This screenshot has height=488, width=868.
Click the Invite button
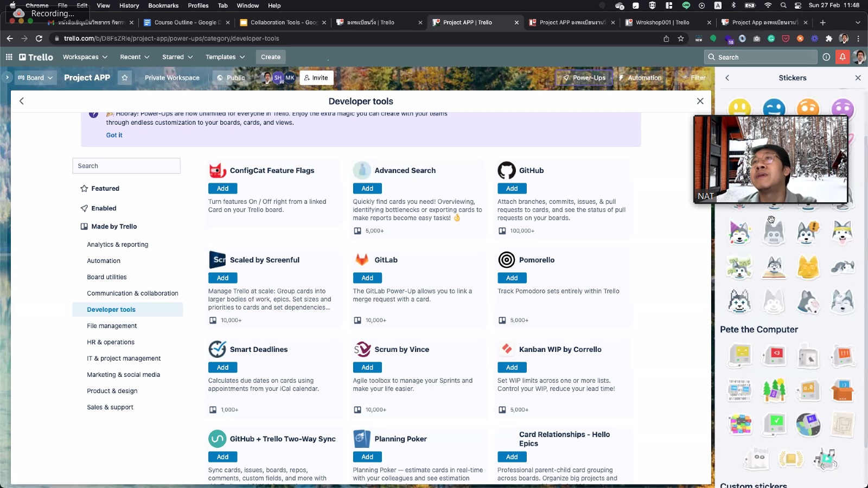(316, 78)
